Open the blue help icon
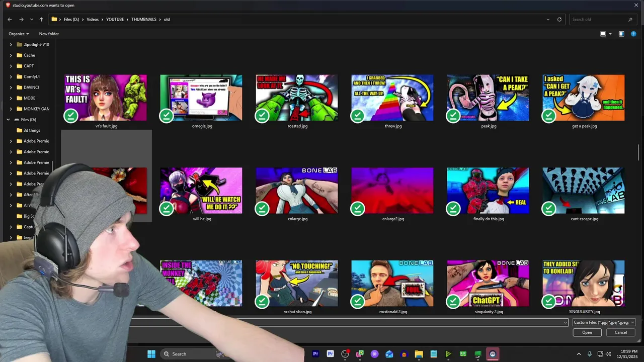Screen dimensions: 644x362 (x=633, y=34)
